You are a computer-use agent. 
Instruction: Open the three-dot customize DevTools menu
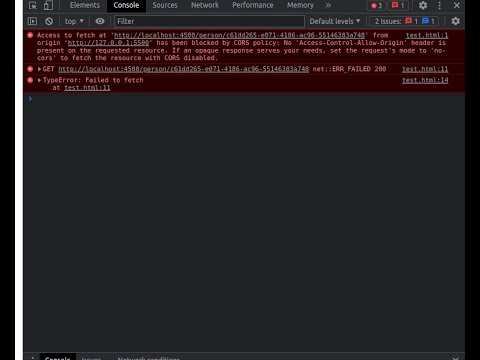pos(440,5)
